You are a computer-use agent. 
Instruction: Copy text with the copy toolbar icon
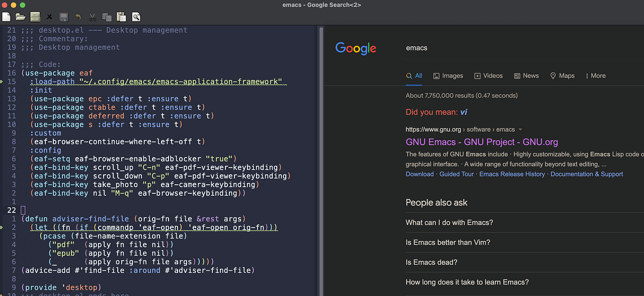[106, 17]
